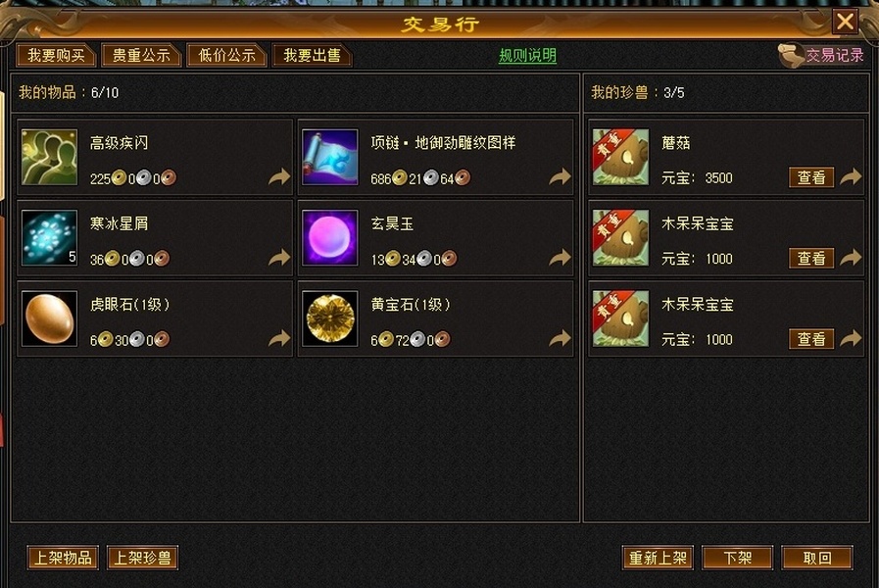879x588 pixels.
Task: Click 查看 for the 蘑菇 pet
Action: click(811, 177)
